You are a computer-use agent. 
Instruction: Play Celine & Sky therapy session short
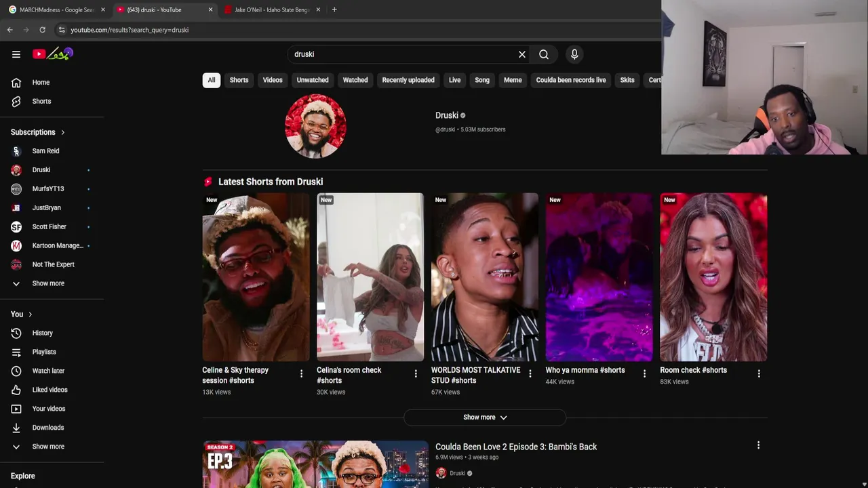coord(256,277)
